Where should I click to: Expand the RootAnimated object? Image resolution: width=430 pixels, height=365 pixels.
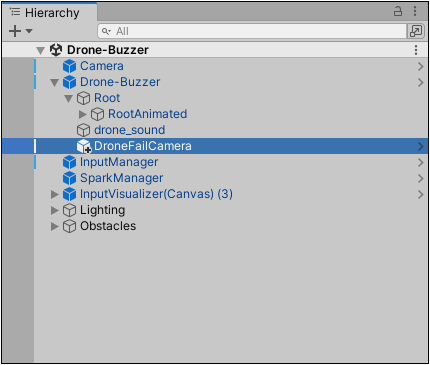click(83, 114)
